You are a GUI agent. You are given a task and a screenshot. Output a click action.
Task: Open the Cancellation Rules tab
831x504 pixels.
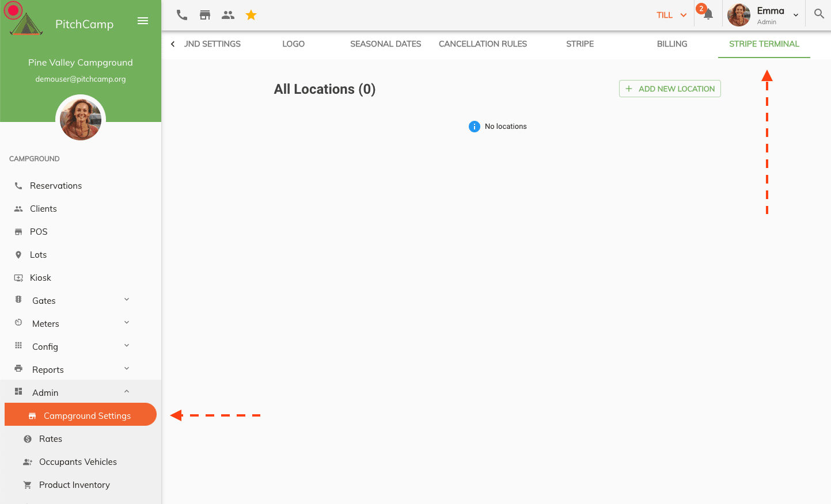[x=483, y=44]
